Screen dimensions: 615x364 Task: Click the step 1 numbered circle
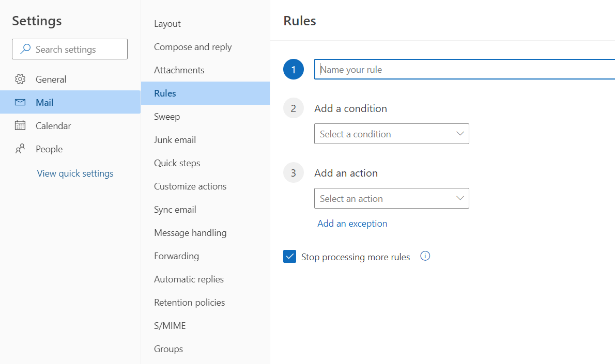click(294, 69)
